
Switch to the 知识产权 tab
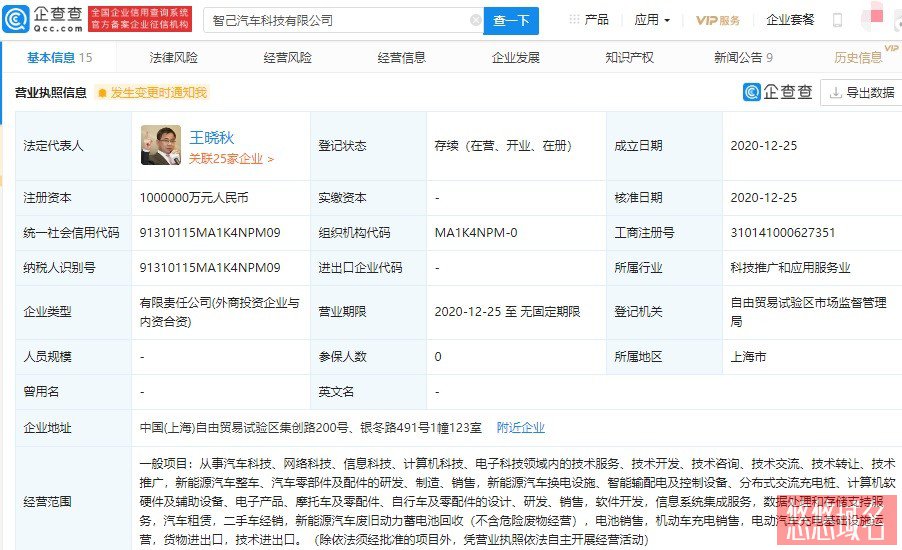tap(629, 57)
